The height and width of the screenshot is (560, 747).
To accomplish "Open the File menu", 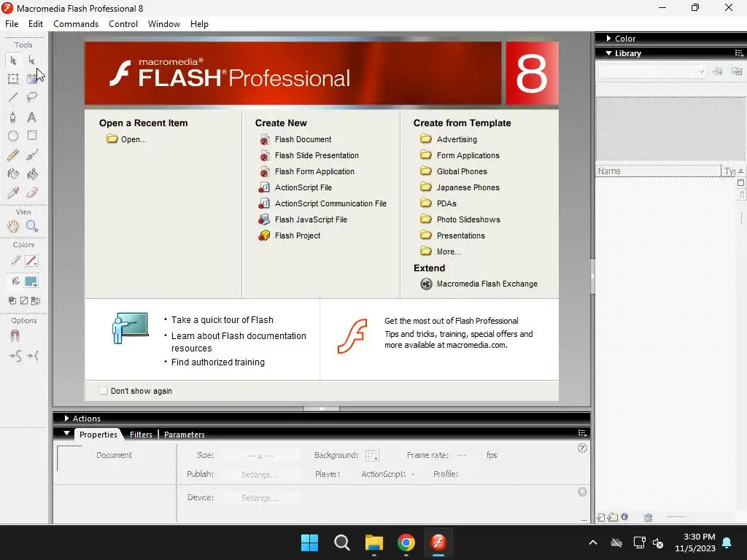I will pos(12,24).
